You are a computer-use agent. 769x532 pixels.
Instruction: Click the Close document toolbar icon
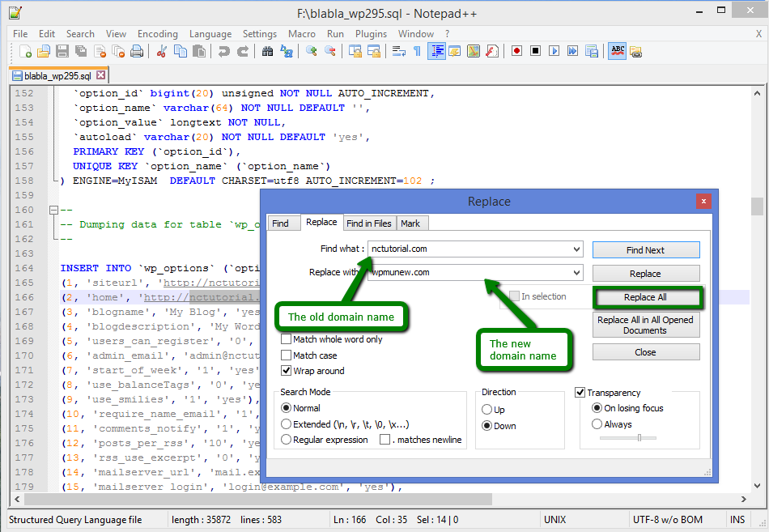coord(100,51)
